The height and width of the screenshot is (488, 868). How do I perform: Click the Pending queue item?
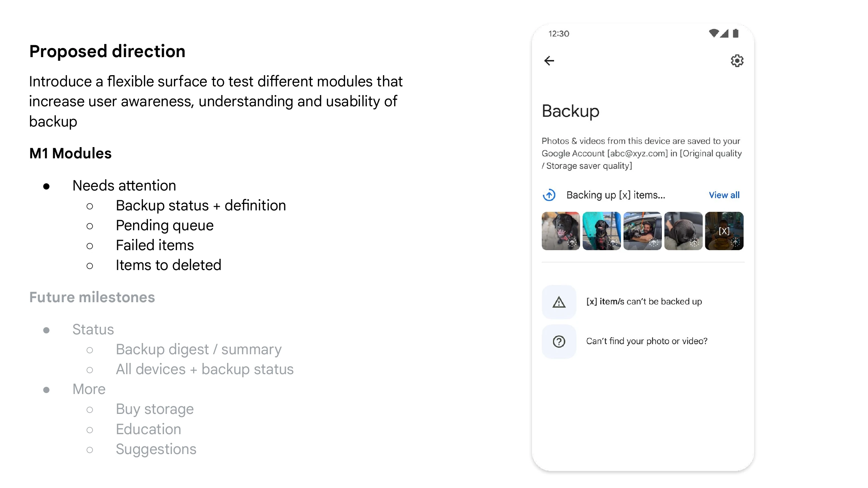coord(165,226)
